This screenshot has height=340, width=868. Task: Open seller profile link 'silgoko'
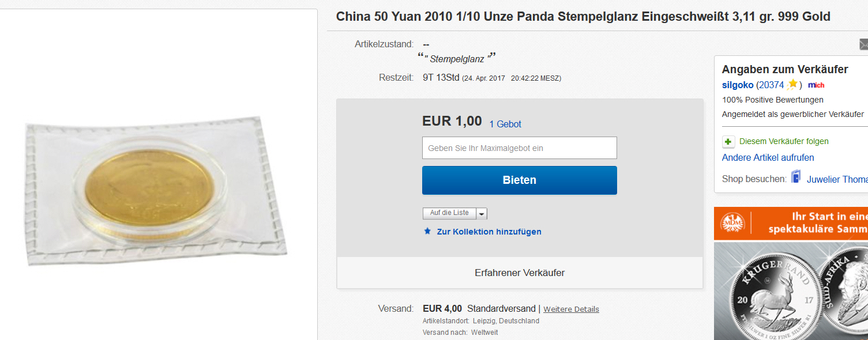point(738,85)
